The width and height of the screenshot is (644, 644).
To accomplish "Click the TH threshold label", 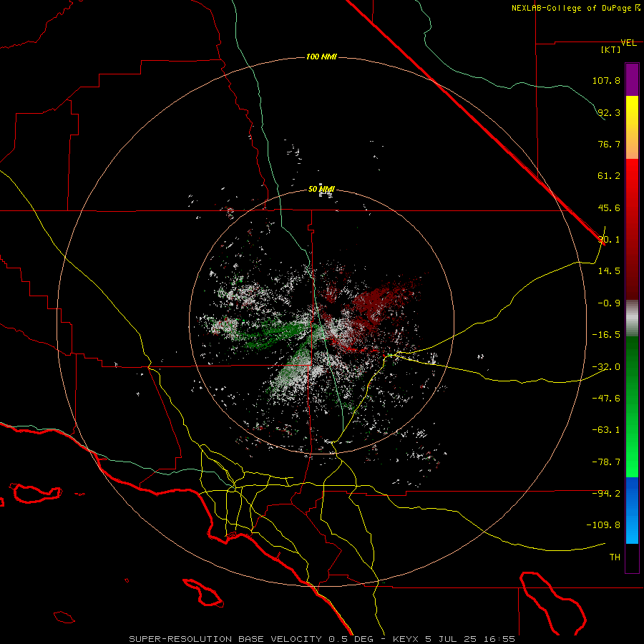I will pos(615,557).
